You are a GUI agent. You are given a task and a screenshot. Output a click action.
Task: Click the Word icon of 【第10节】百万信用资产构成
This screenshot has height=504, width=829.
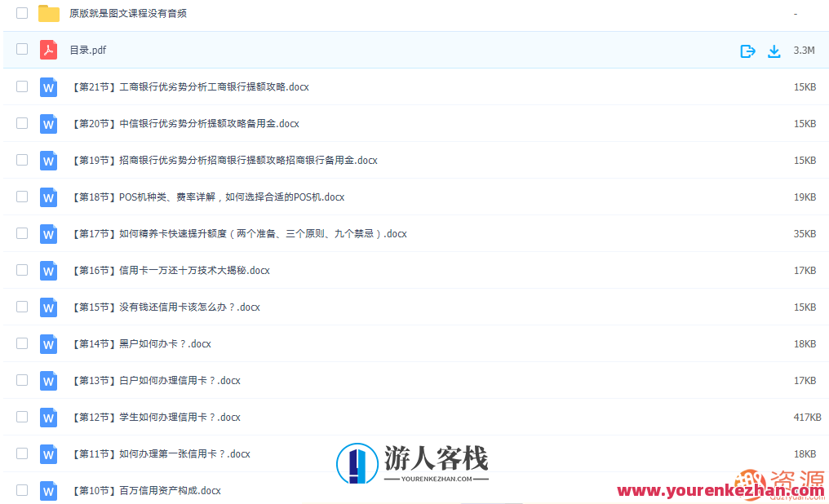point(48,490)
